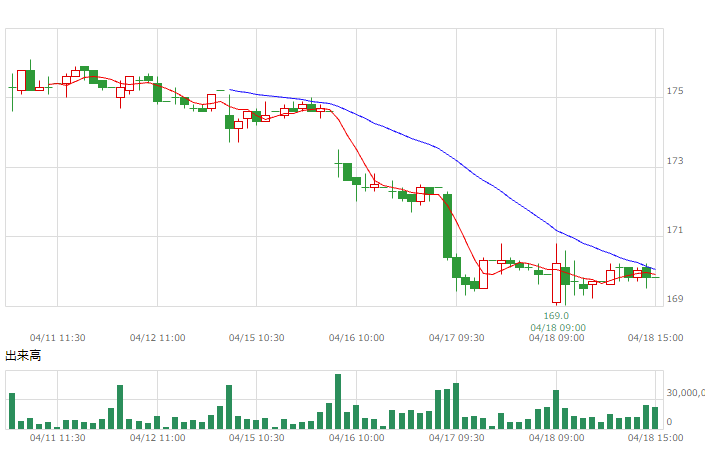Click the 出来高 volume heading
Image resolution: width=705 pixels, height=450 pixels.
point(23,356)
